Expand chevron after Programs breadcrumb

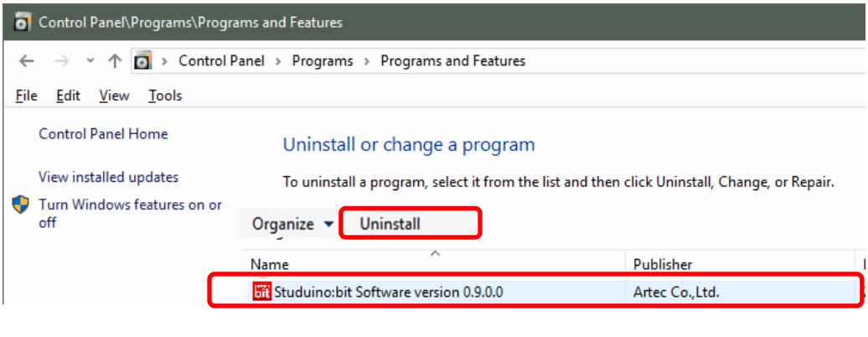pos(366,61)
